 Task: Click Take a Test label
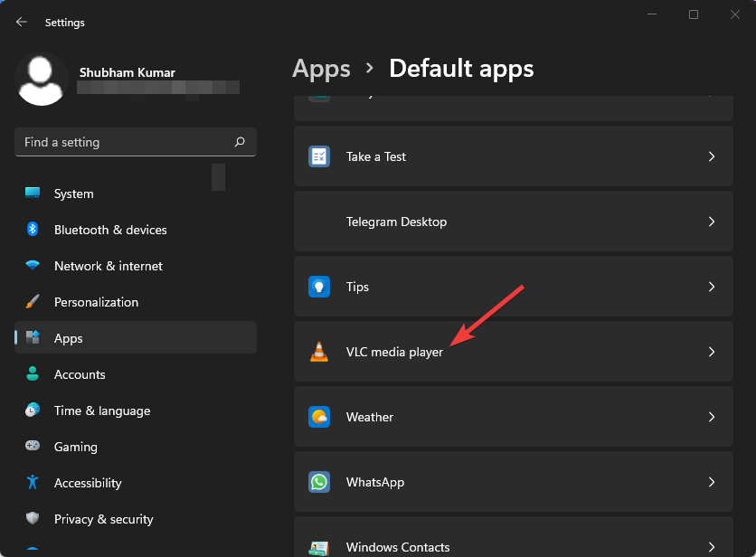pyautogui.click(x=376, y=156)
